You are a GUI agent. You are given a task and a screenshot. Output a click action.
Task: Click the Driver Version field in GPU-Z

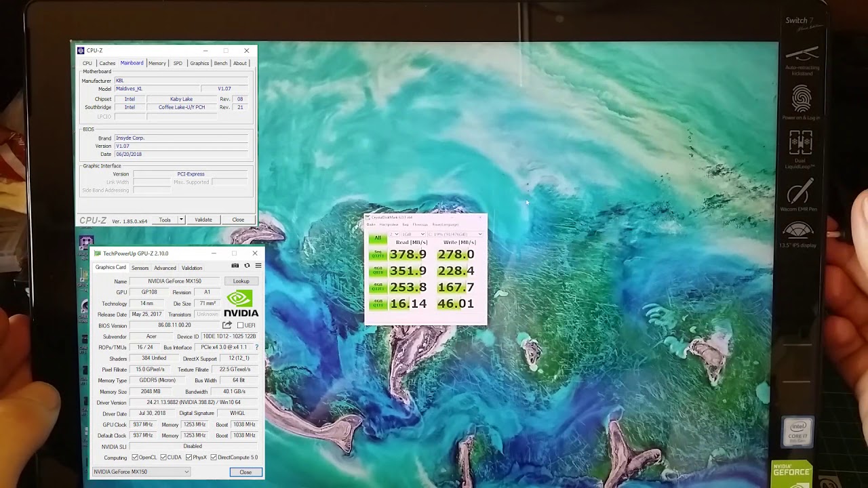point(193,403)
